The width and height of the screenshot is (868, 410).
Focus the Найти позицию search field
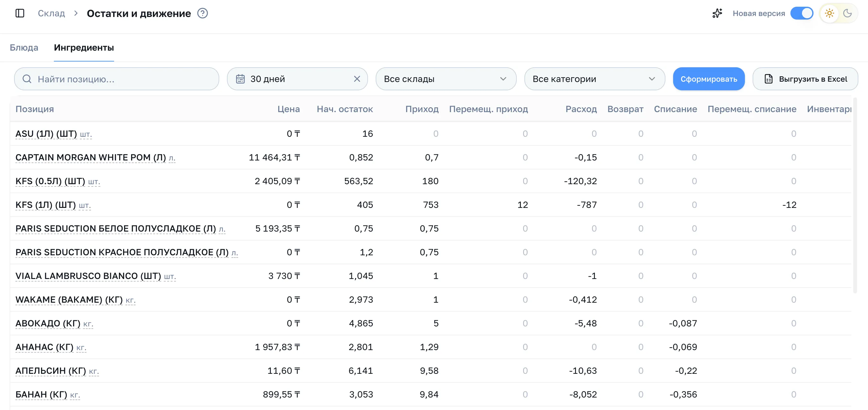[117, 79]
